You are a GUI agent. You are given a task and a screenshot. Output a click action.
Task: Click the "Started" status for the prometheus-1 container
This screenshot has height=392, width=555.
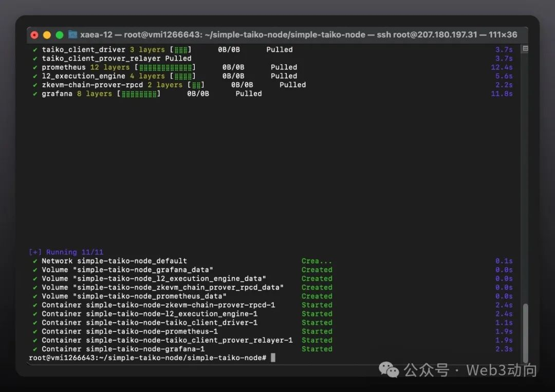[317, 331]
